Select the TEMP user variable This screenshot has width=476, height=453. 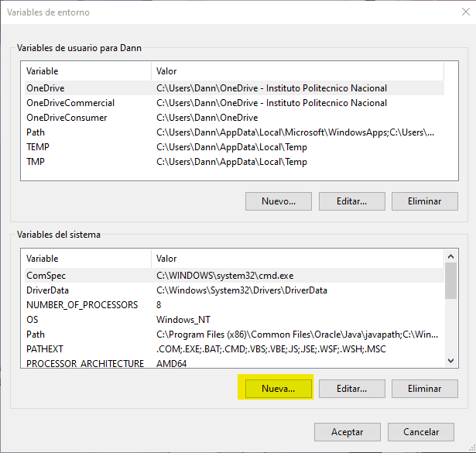click(x=234, y=147)
